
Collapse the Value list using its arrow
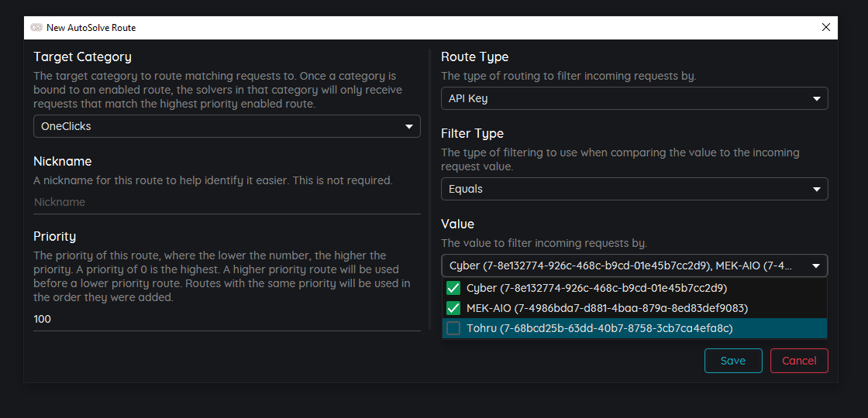(x=816, y=266)
